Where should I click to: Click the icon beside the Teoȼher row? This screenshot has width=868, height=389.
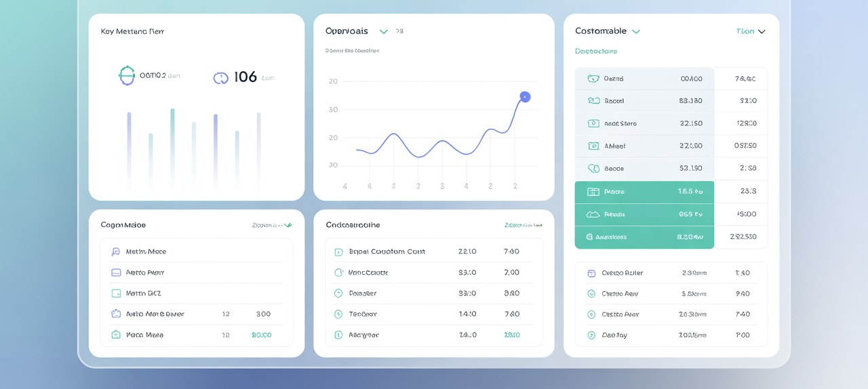pyautogui.click(x=338, y=314)
